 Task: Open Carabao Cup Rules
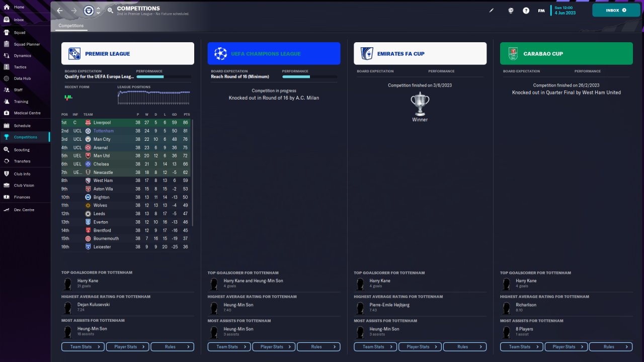coord(611,346)
